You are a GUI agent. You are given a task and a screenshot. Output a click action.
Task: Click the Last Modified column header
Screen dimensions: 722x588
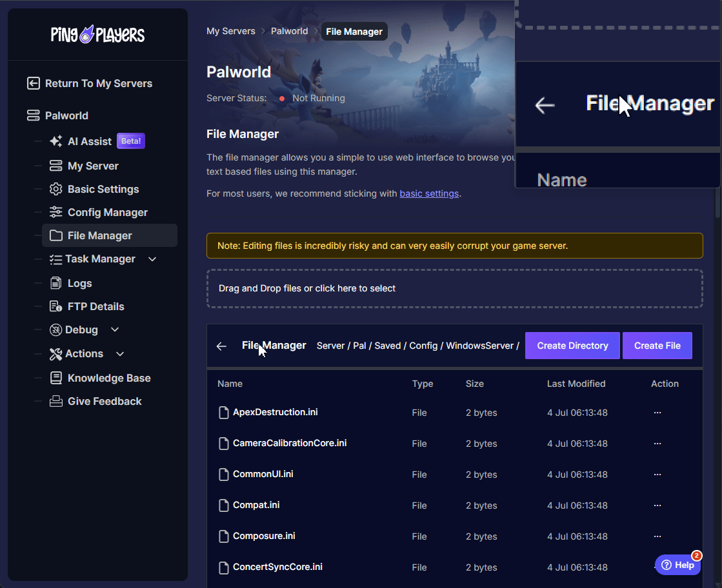tap(576, 384)
